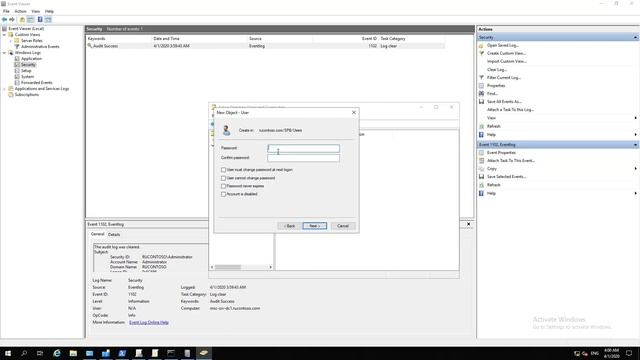
Task: Click the scrollbar right arrow in the background window
Action: 271,267
